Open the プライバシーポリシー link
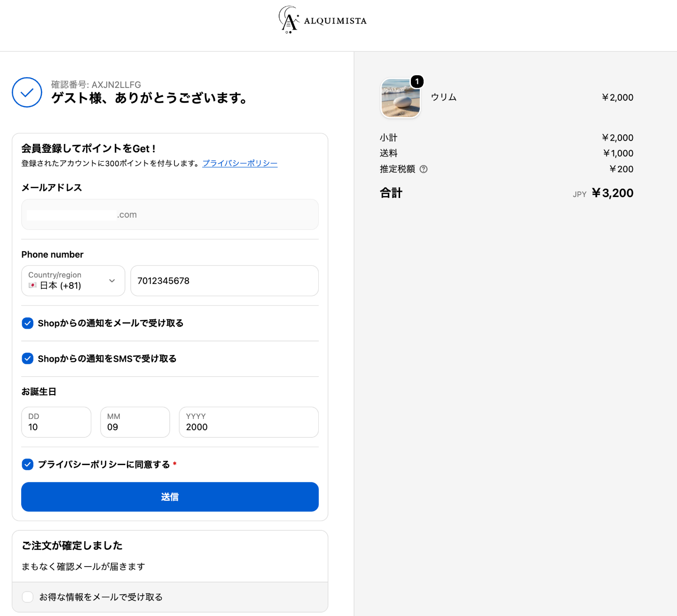Image resolution: width=677 pixels, height=616 pixels. [x=240, y=163]
